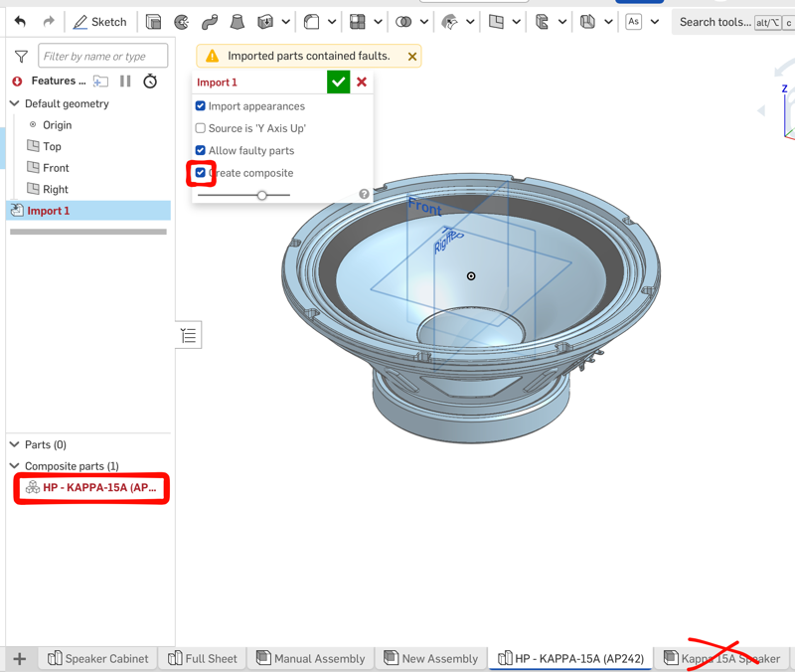795x672 pixels.
Task: Select the Plane tool
Action: tap(496, 22)
